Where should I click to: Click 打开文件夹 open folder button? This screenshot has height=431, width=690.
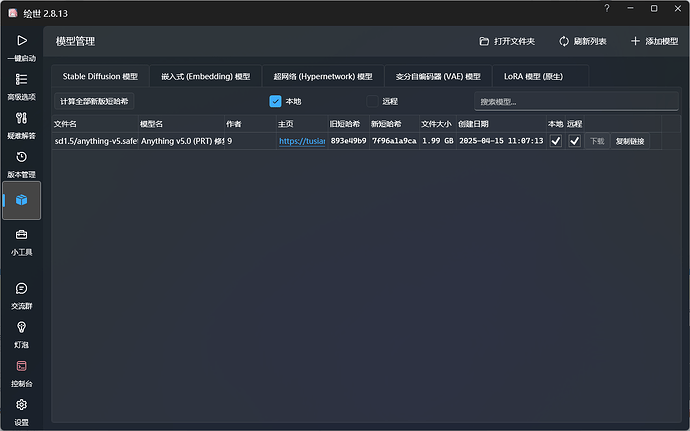tap(507, 41)
